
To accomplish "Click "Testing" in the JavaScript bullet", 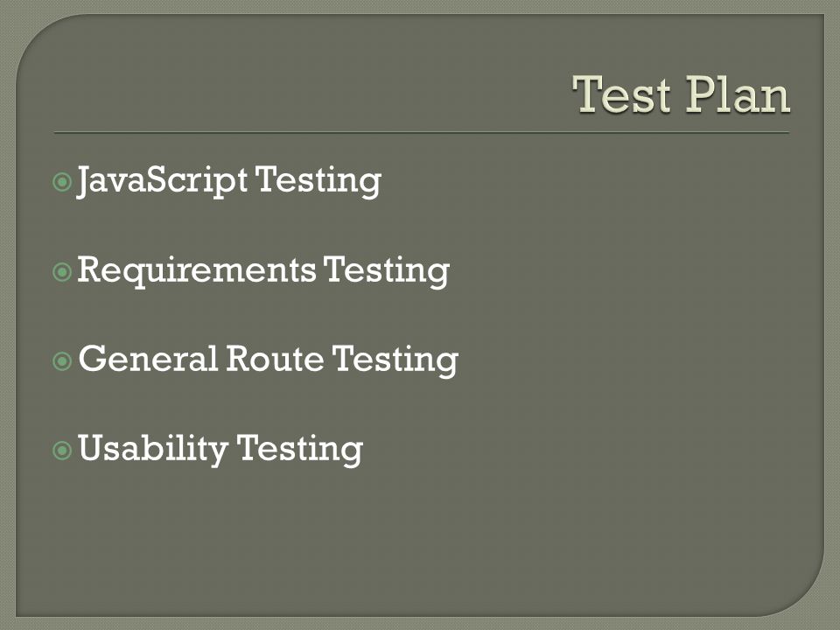I will [318, 181].
